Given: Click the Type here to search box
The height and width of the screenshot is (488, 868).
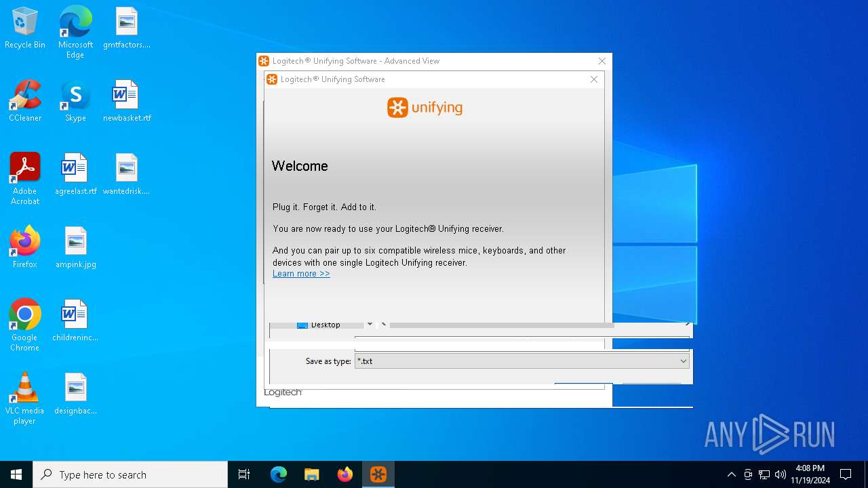Looking at the screenshot, I should [130, 474].
